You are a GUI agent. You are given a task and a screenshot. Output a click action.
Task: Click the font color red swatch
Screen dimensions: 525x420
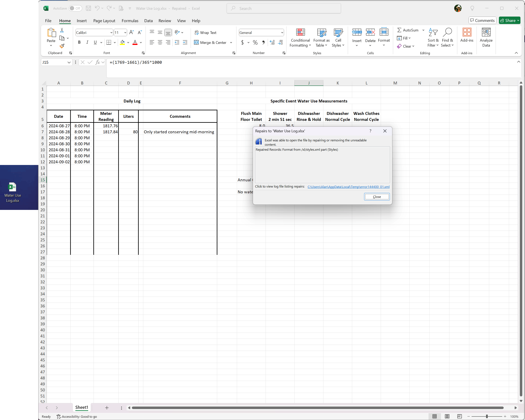pyautogui.click(x=135, y=42)
